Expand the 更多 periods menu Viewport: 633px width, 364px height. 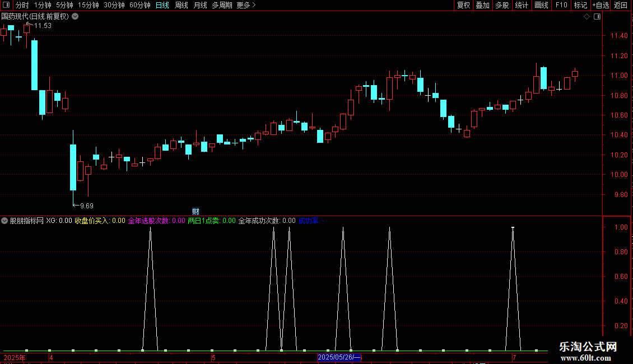[x=246, y=5]
